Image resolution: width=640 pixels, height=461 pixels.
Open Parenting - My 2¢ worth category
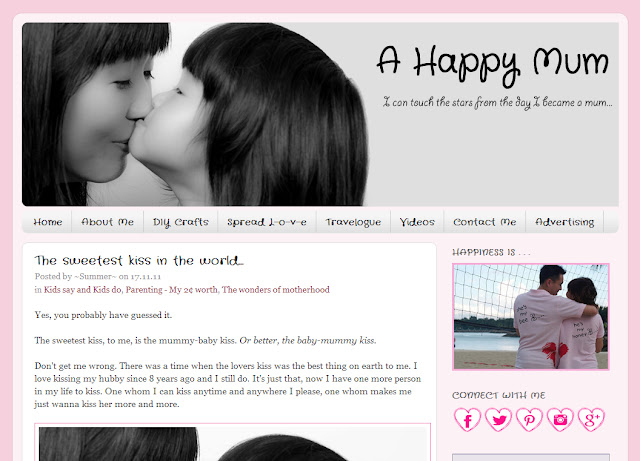coord(171,290)
